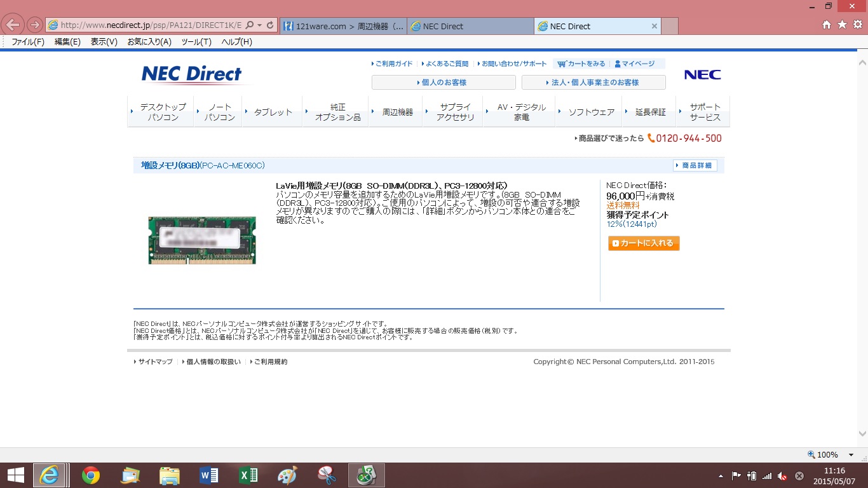Screen dimensions: 868x488
Task: Click the phone number 0120-944-500
Action: pos(689,138)
